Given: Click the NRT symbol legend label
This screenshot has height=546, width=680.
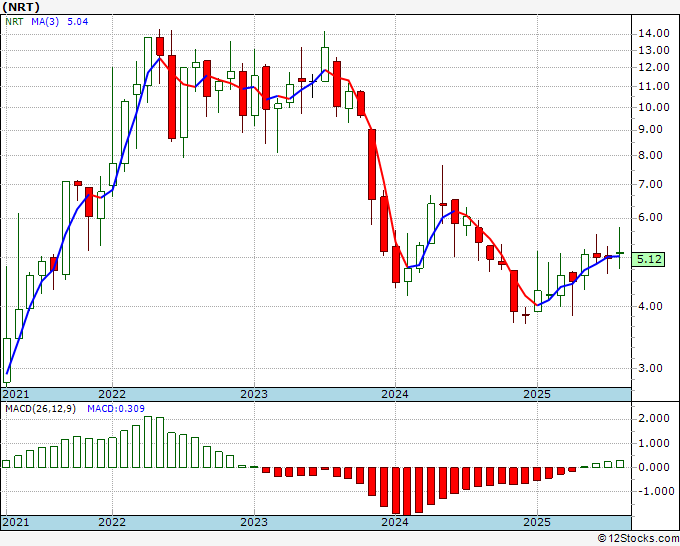Looking at the screenshot, I should click(14, 22).
